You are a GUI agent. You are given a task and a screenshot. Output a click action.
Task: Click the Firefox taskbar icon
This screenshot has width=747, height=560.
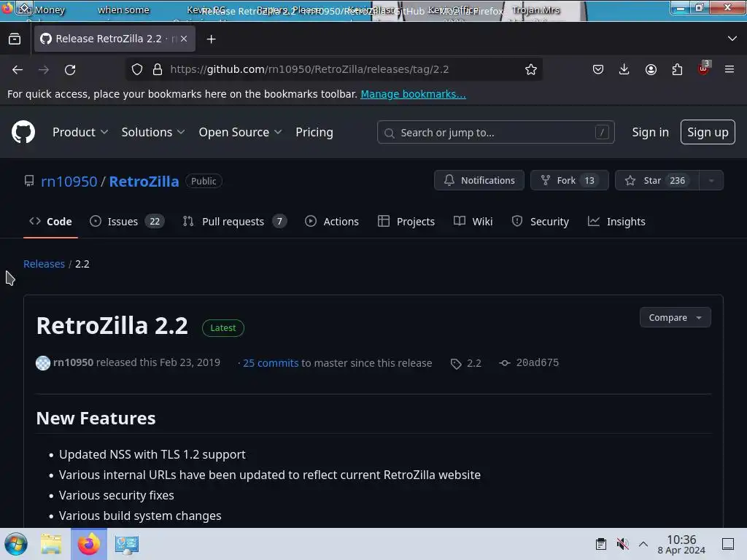click(x=89, y=544)
